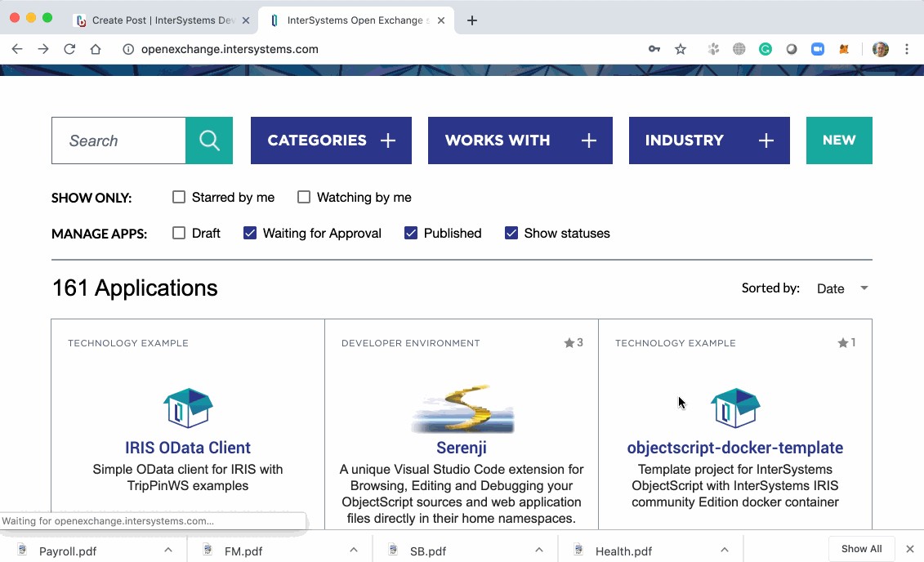Screen dimensions: 924x562
Task: Uncheck the Published checkbox
Action: coord(411,233)
